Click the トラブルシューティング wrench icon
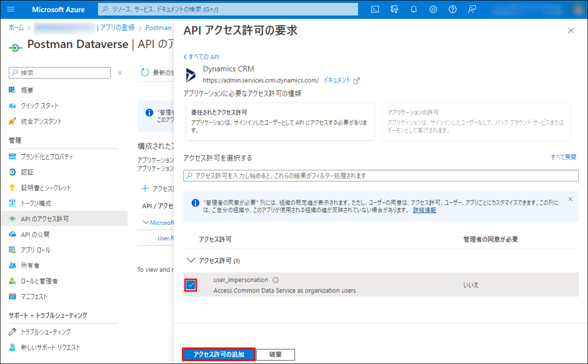 click(x=13, y=332)
